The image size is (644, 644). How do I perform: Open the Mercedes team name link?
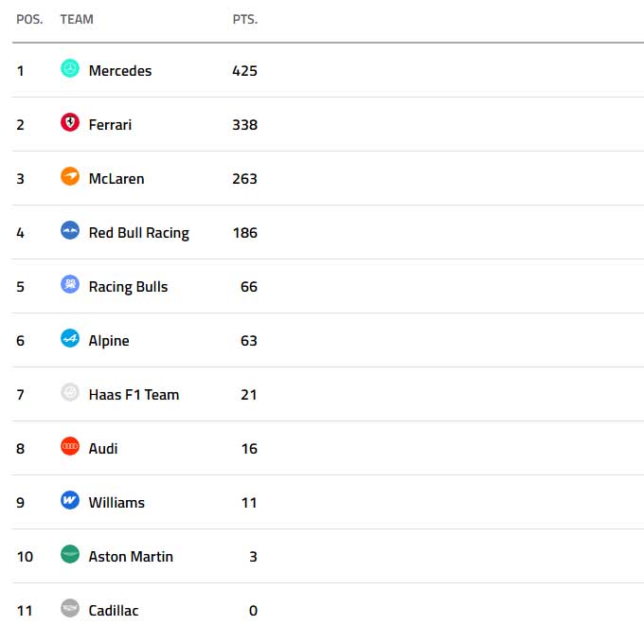point(120,71)
